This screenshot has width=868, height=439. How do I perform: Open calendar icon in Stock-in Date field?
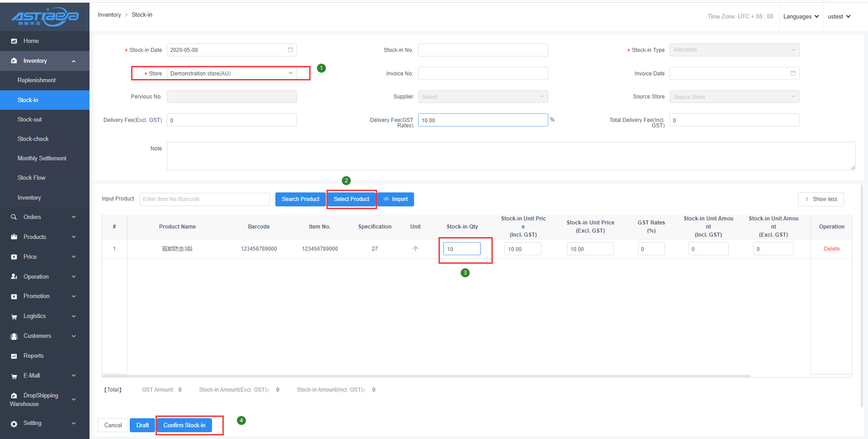pos(290,50)
